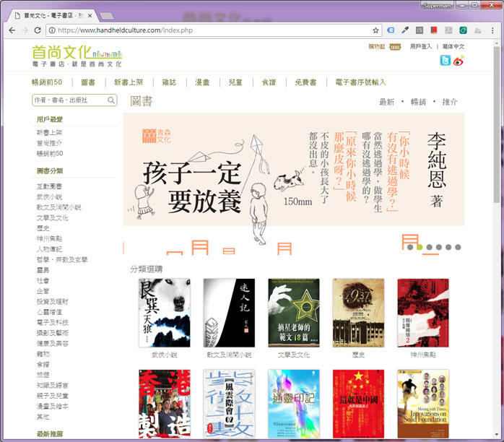The width and height of the screenshot is (504, 442).
Task: Click the grey printer-like extension icon
Action: click(x=477, y=30)
